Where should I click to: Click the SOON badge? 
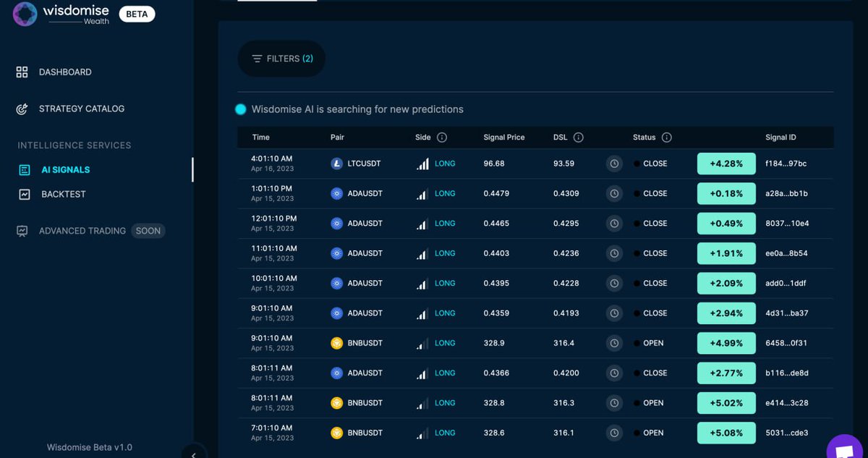point(148,231)
